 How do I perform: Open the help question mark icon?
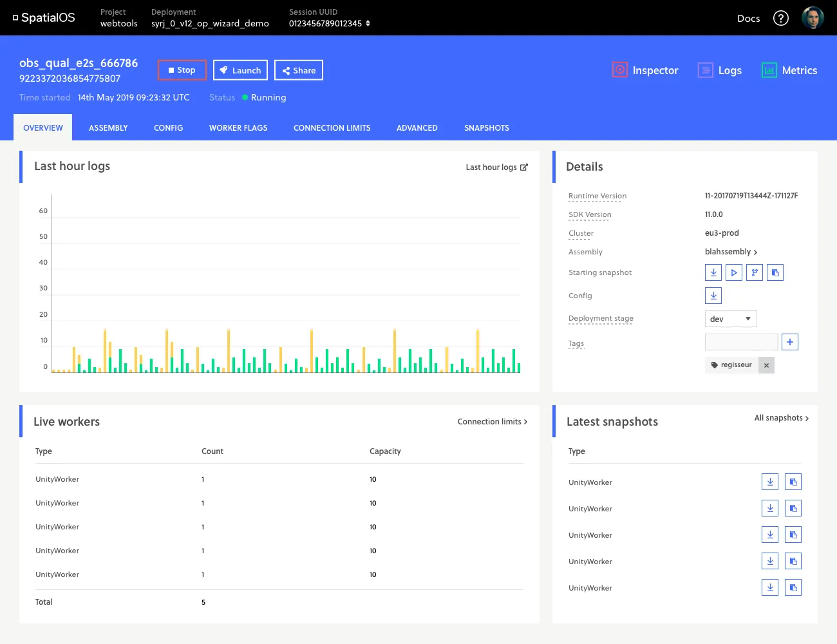781,18
